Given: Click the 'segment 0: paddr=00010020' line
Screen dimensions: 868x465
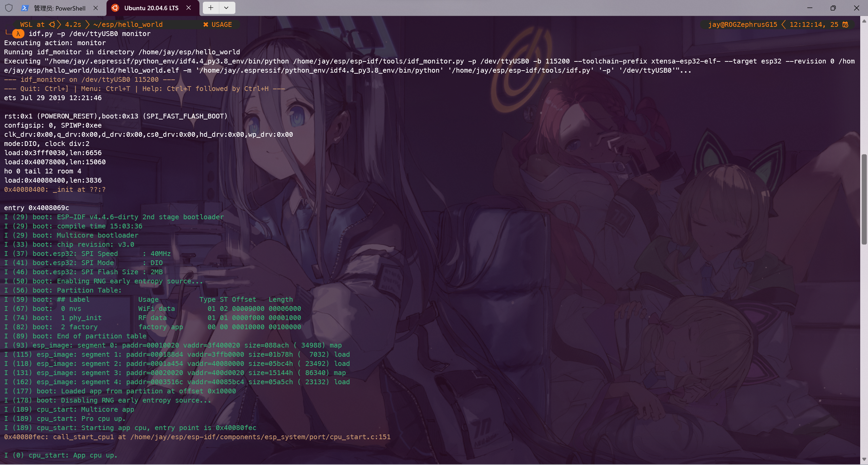Looking at the screenshot, I should 173,345.
